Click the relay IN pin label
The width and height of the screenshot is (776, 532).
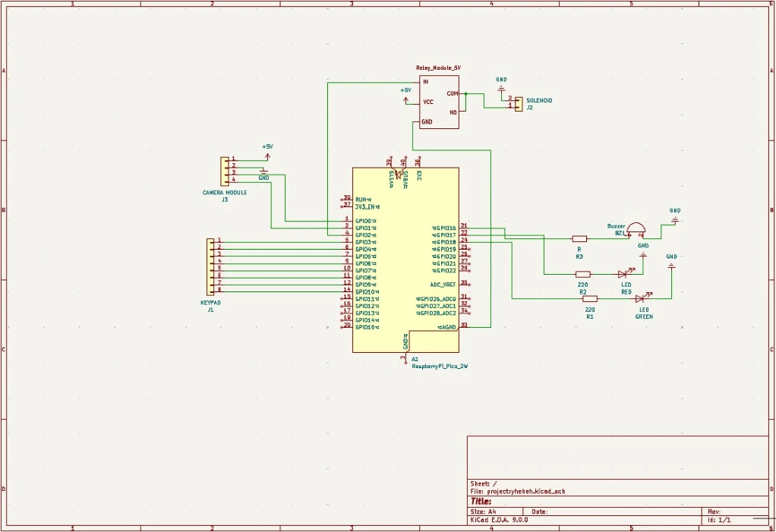(426, 81)
